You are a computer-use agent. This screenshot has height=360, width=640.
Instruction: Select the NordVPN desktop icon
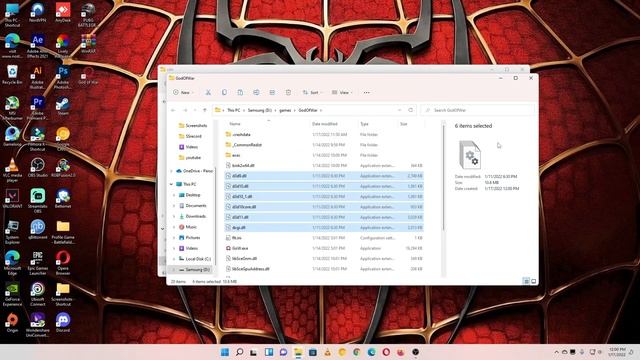[38, 13]
